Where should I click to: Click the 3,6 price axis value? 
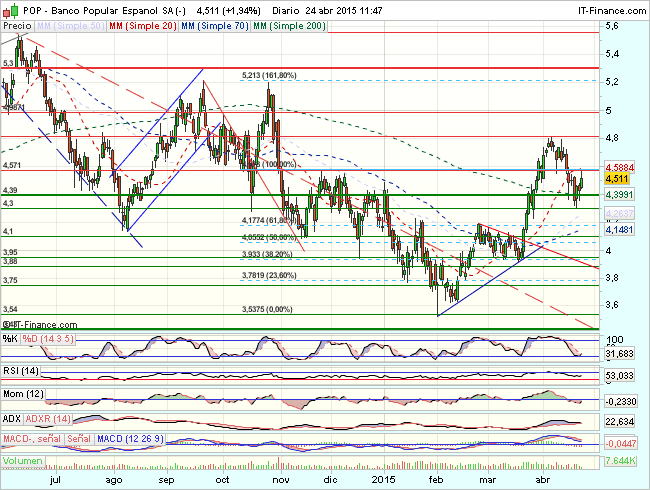click(612, 304)
